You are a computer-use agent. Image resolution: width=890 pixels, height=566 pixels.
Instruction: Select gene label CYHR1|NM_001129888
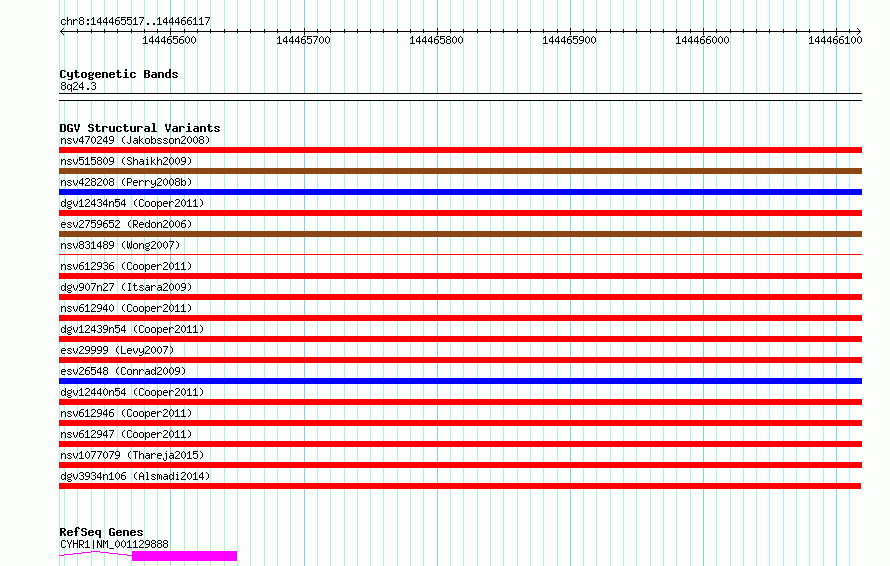click(114, 544)
